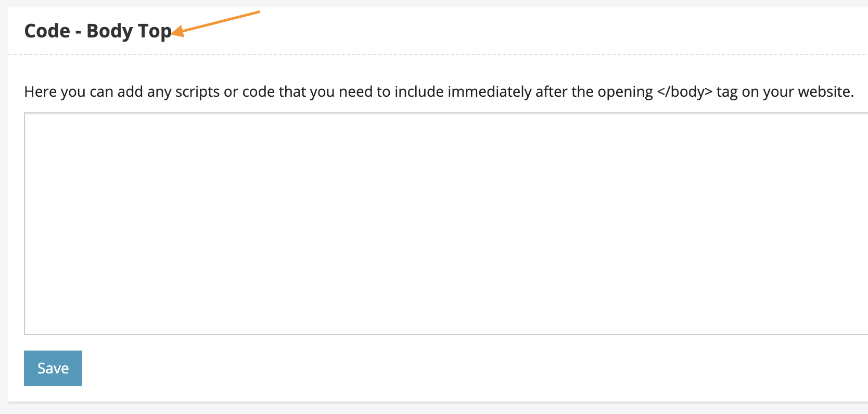The image size is (868, 414).
Task: Click the dash in the "Code - Body Top" title
Action: click(78, 32)
